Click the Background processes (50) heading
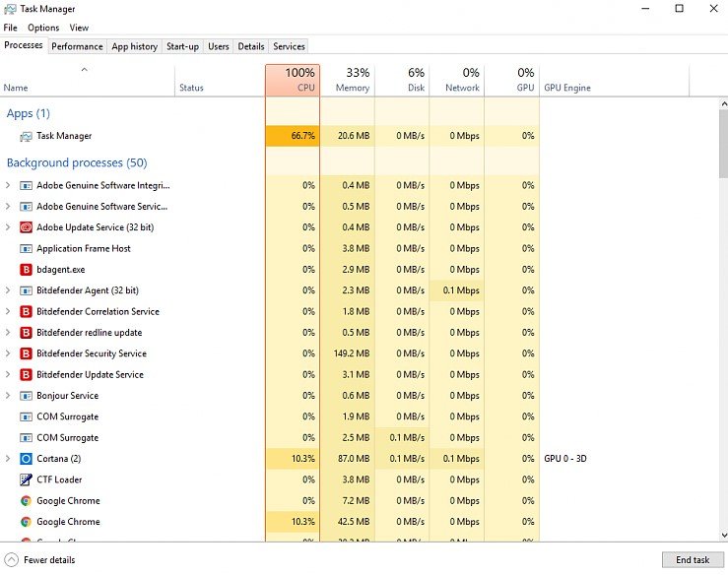Screen dimensions: 728x575 (77, 162)
